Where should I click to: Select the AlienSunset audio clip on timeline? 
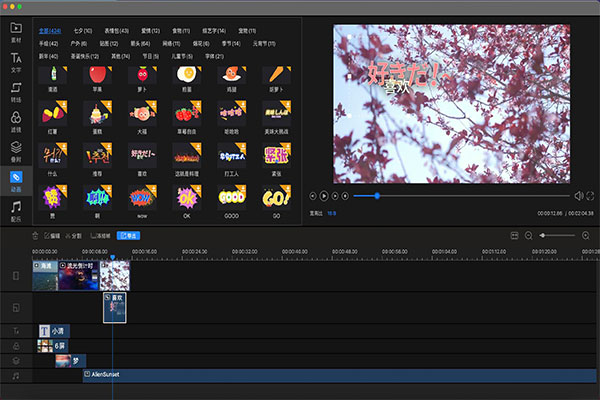tap(300, 375)
